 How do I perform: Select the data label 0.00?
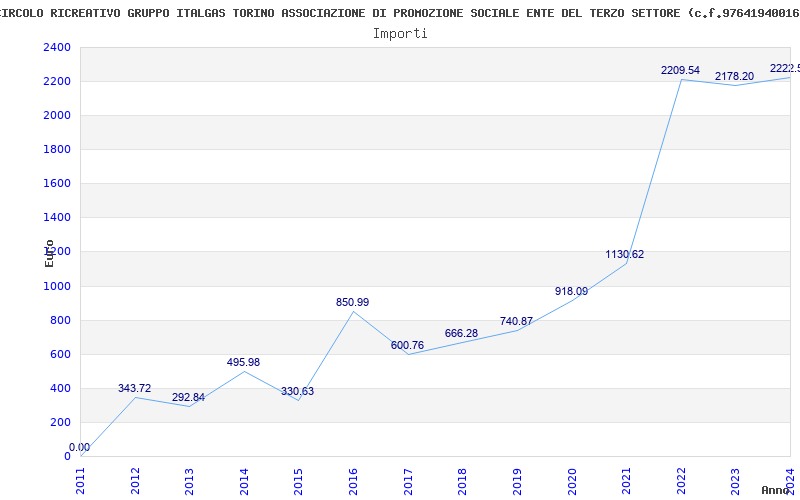coord(79,447)
